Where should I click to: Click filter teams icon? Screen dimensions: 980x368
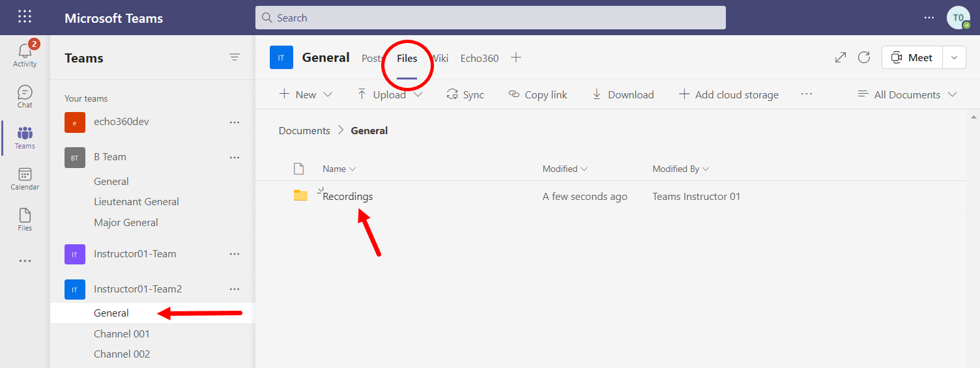click(235, 57)
